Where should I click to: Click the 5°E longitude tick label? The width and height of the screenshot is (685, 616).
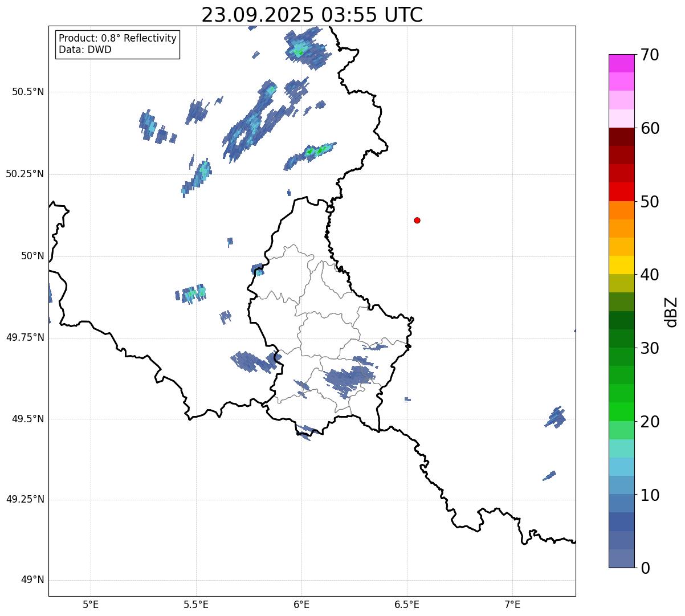(91, 605)
